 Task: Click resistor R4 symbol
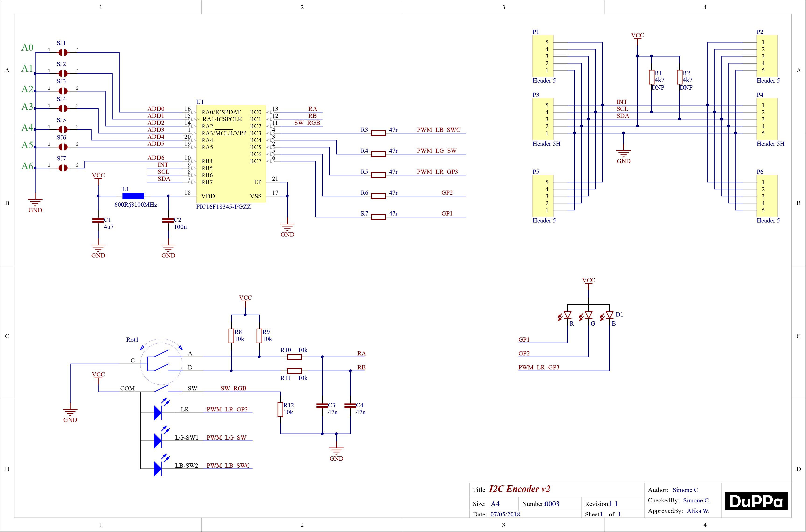click(378, 154)
